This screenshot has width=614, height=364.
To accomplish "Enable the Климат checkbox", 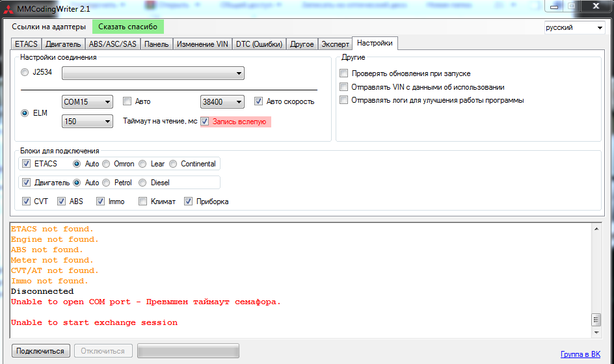I will click(143, 201).
